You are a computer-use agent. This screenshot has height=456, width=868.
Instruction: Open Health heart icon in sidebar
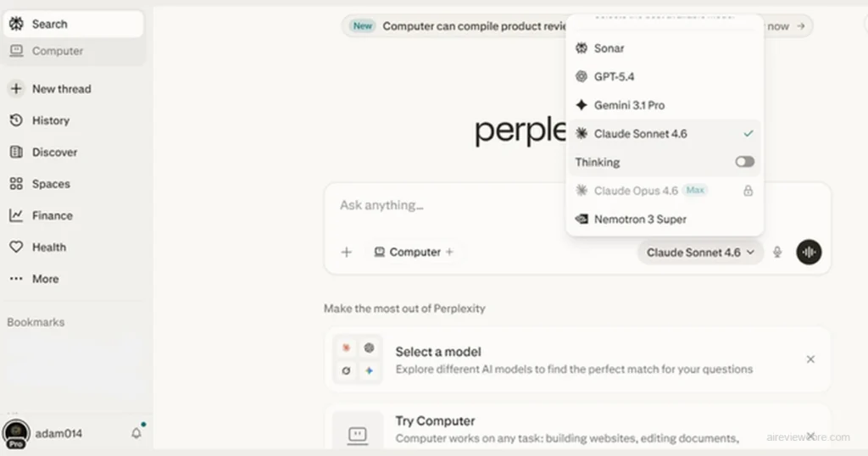16,247
